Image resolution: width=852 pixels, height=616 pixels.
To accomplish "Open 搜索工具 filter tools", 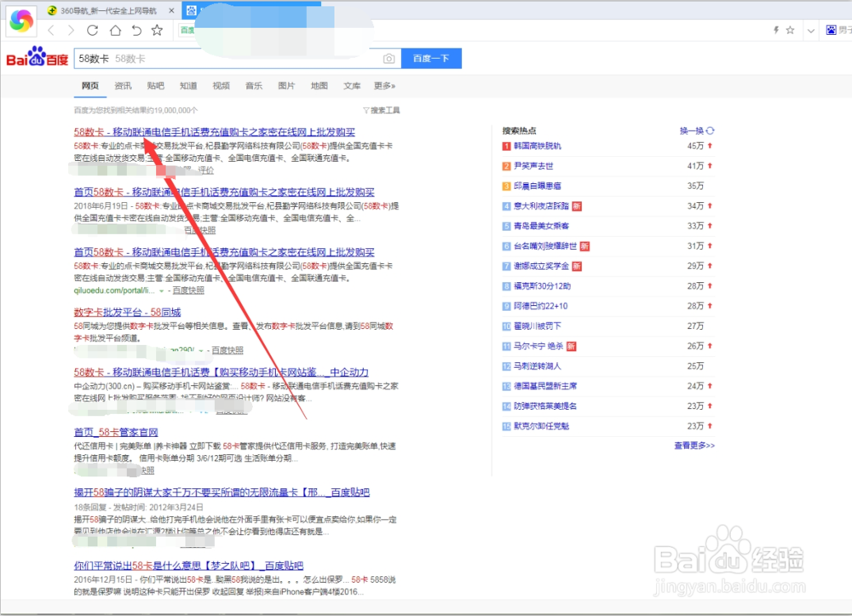I will click(382, 110).
